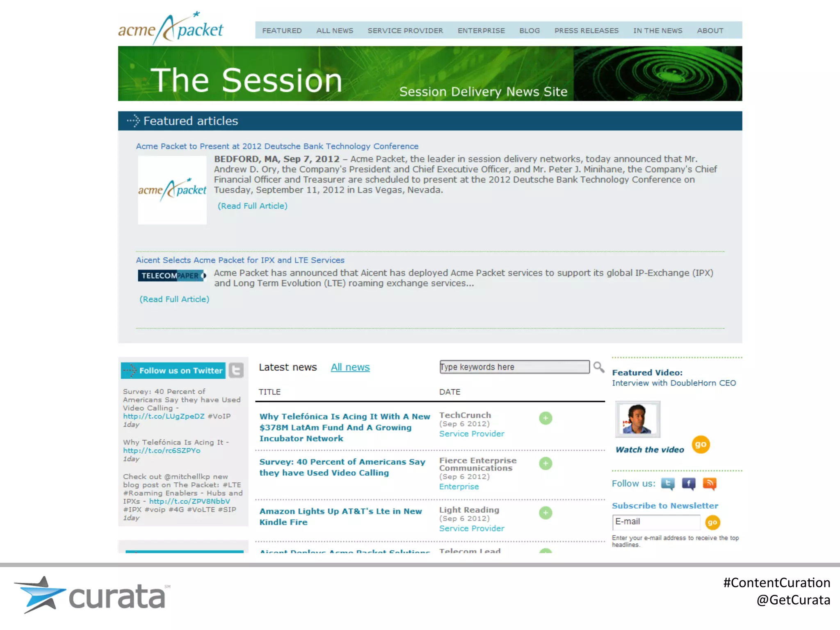
Task: Click TITLE column header in news table
Action: point(269,392)
